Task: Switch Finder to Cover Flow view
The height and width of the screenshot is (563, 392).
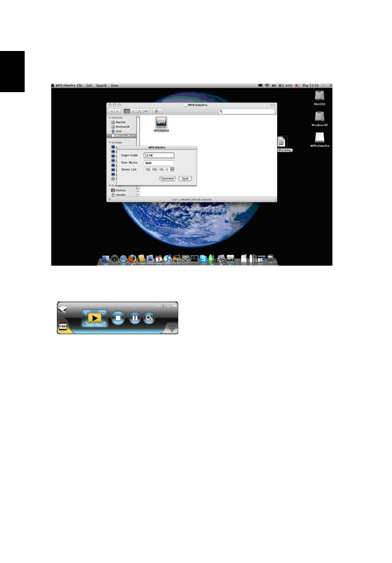Action: click(145, 111)
